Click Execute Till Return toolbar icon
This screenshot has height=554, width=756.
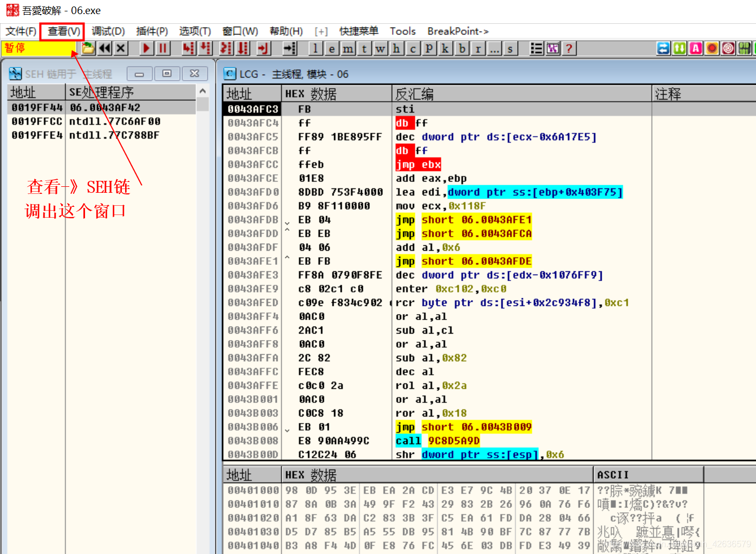click(264, 49)
